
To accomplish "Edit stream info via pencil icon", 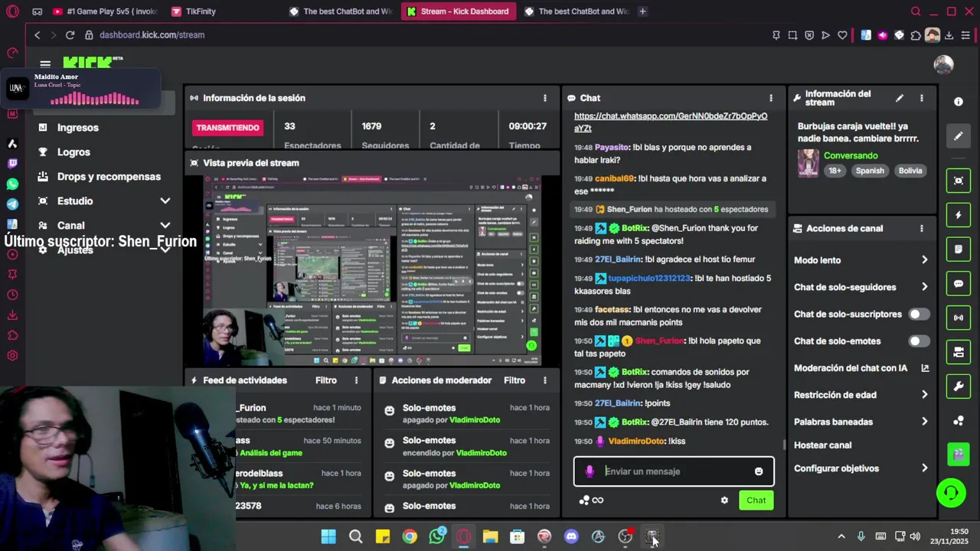I will click(x=900, y=98).
